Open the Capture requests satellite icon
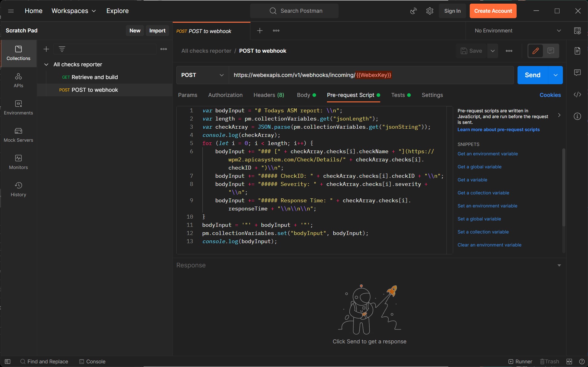The height and width of the screenshot is (367, 588). tap(413, 11)
